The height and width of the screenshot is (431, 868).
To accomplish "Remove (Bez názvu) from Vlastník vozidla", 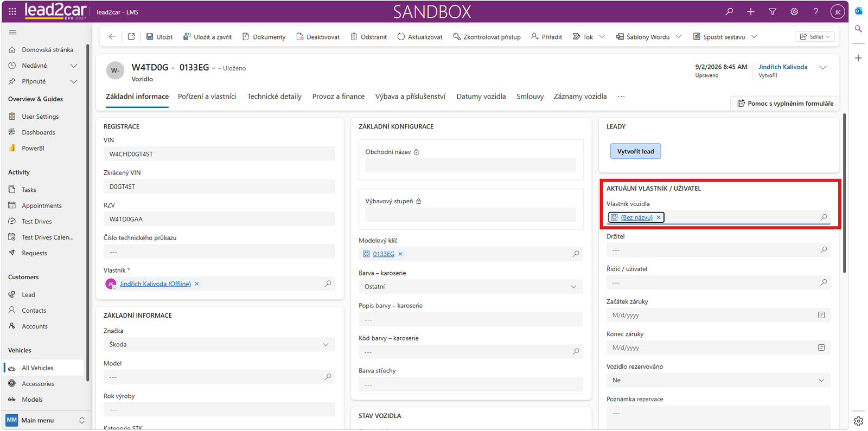I will pyautogui.click(x=659, y=217).
